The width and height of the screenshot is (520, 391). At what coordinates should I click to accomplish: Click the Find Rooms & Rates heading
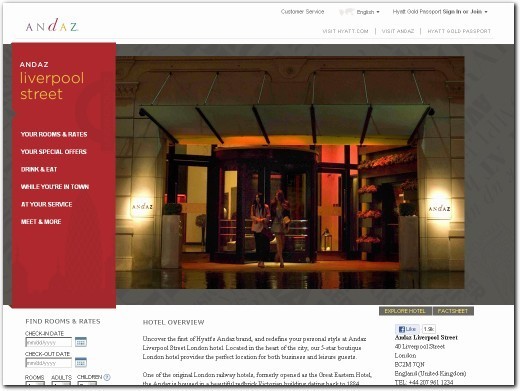pyautogui.click(x=63, y=321)
